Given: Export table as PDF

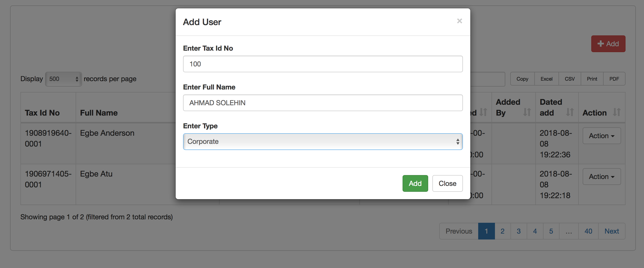Looking at the screenshot, I should pos(614,79).
